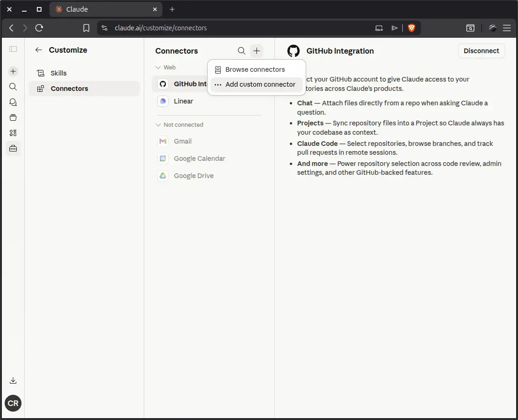This screenshot has width=518, height=420.
Task: Go back using the Customize arrow
Action: tap(39, 50)
